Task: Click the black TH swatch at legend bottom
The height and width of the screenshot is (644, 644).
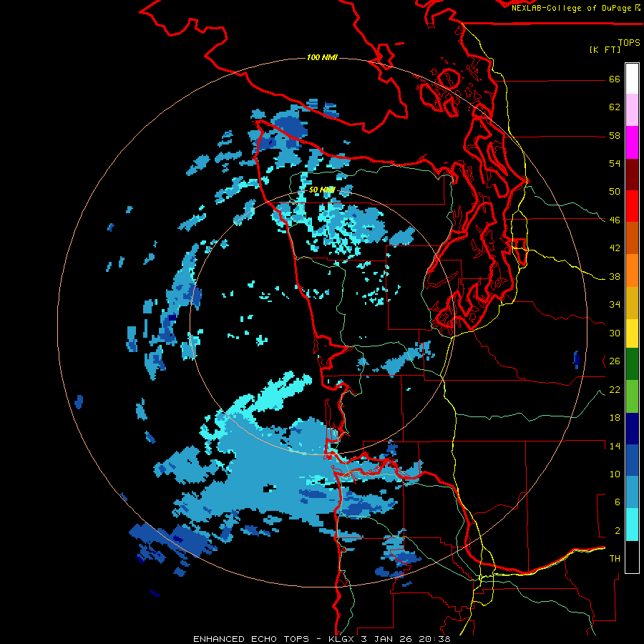Action: (x=632, y=557)
